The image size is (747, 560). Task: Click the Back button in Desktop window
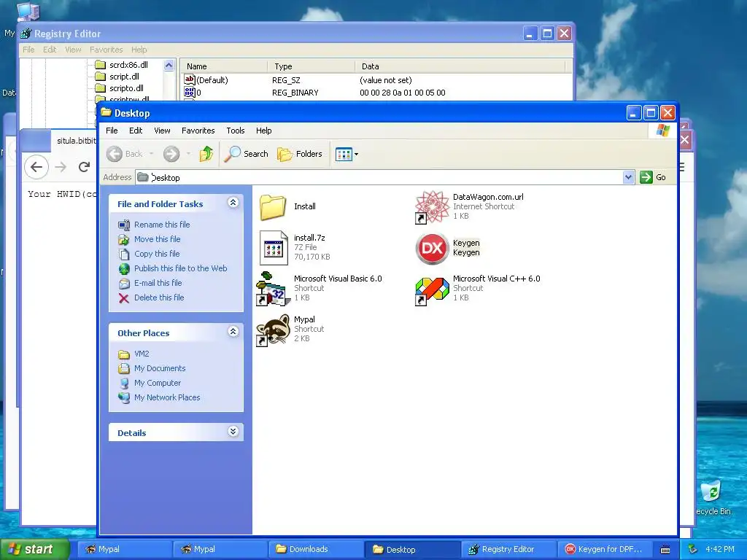coord(124,154)
